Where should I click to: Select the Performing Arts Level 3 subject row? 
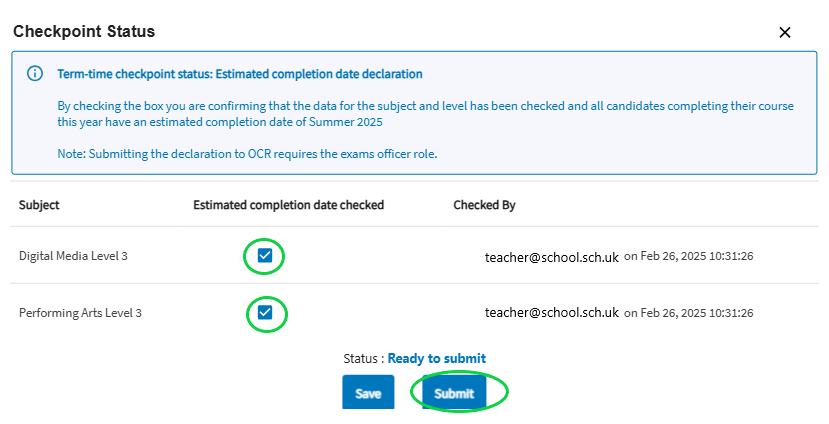coord(414,312)
